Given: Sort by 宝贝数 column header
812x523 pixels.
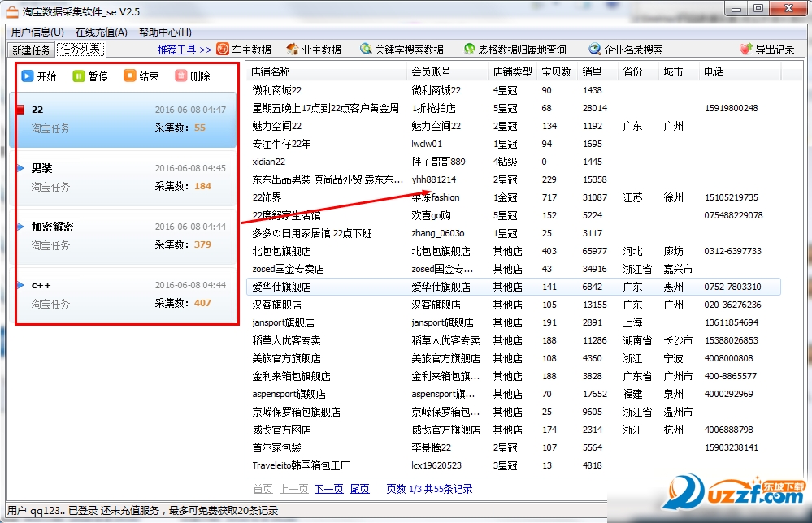Looking at the screenshot, I should (557, 71).
